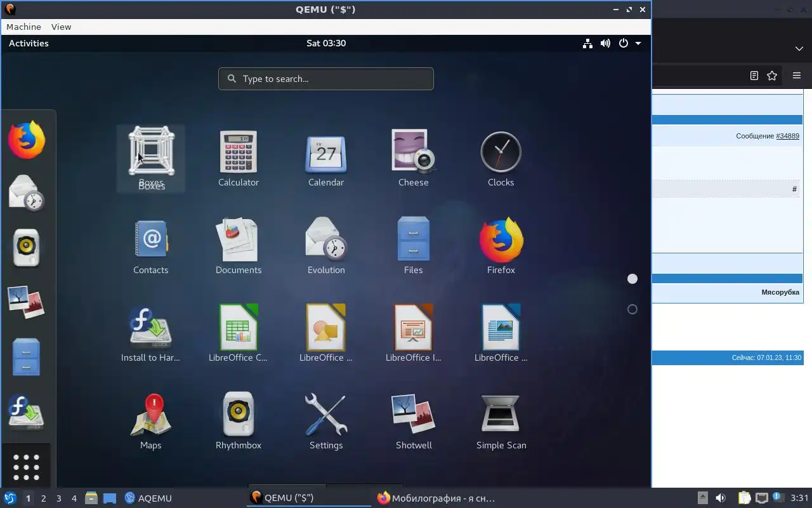The height and width of the screenshot is (508, 812).
Task: Launch Evolution from the app grid
Action: [326, 246]
